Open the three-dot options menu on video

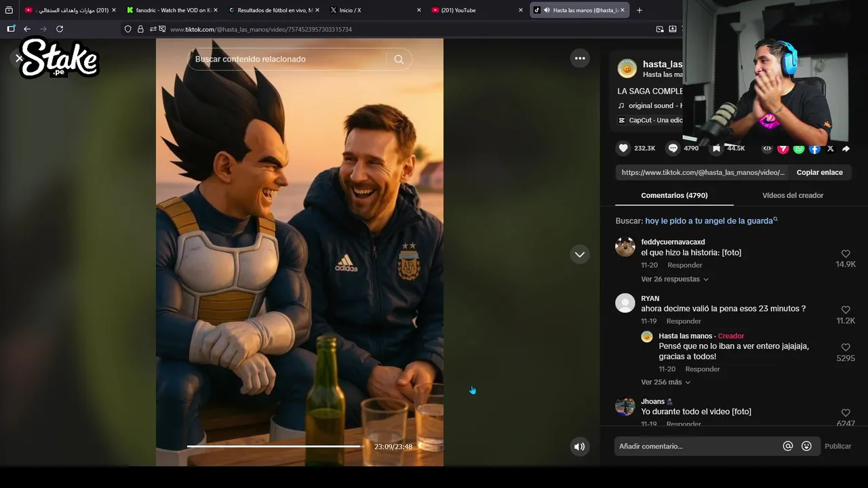pos(580,58)
